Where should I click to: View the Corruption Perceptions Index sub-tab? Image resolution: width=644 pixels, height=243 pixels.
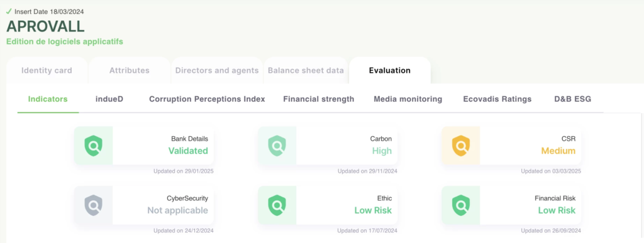207,99
